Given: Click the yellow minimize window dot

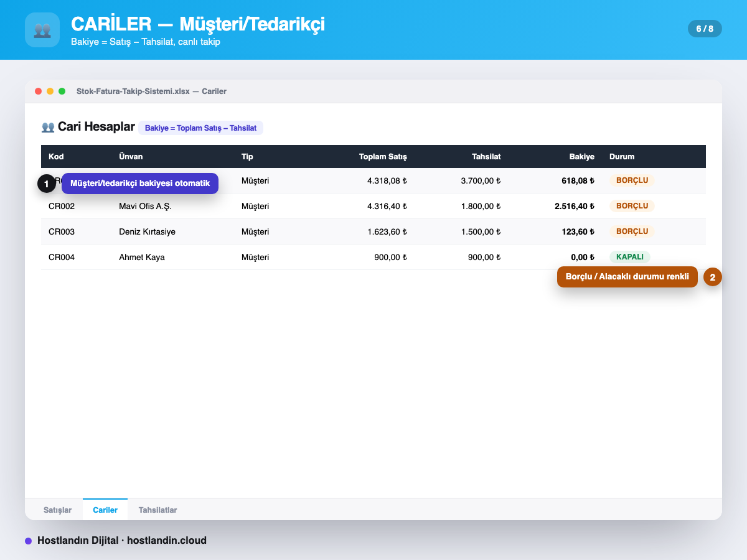Looking at the screenshot, I should (50, 91).
